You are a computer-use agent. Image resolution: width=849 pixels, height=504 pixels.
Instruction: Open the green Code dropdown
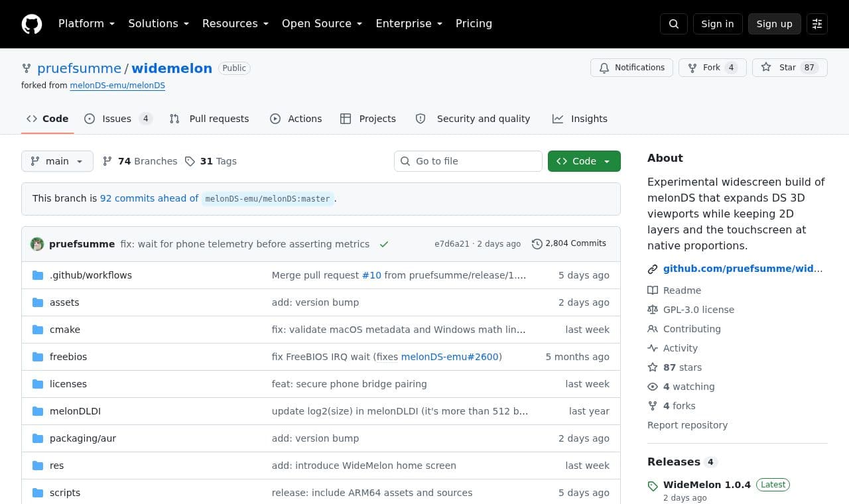[584, 161]
